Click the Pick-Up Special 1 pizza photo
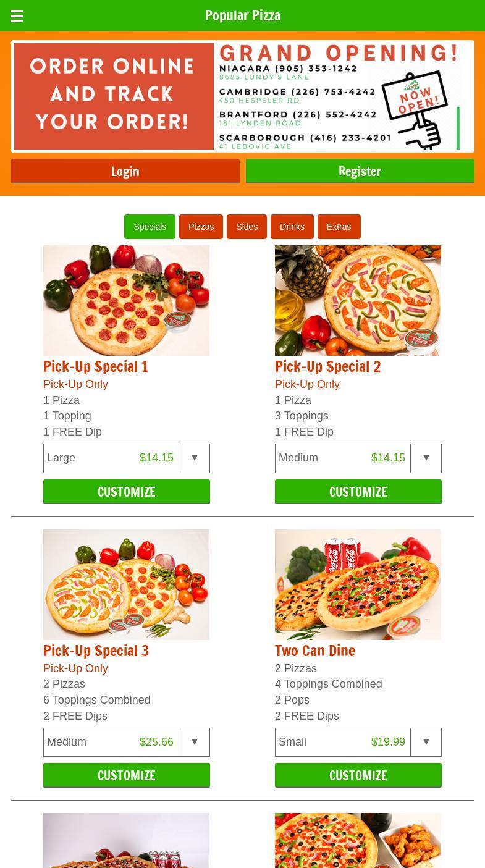The height and width of the screenshot is (868, 485). click(127, 300)
